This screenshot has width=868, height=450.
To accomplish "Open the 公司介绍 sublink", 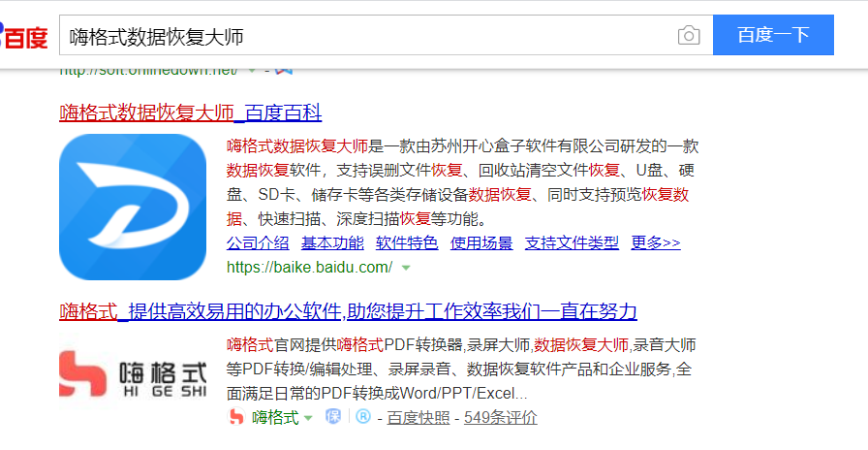I will pos(258,242).
